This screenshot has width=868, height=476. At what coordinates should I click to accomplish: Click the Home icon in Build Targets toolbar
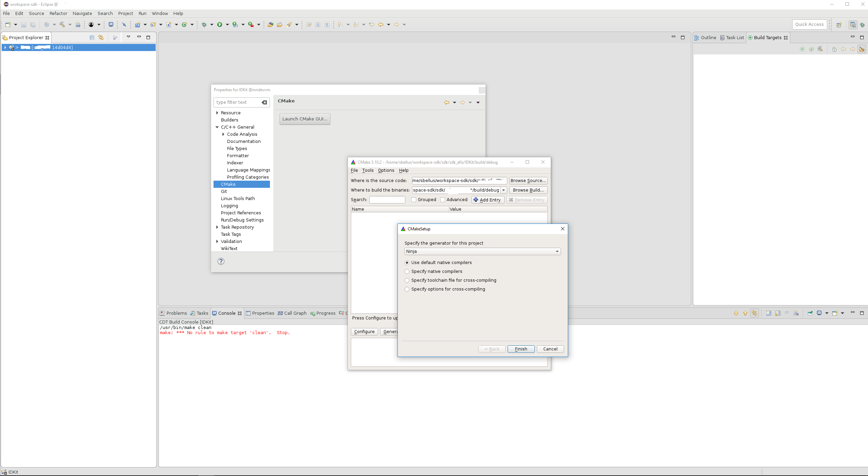point(834,49)
